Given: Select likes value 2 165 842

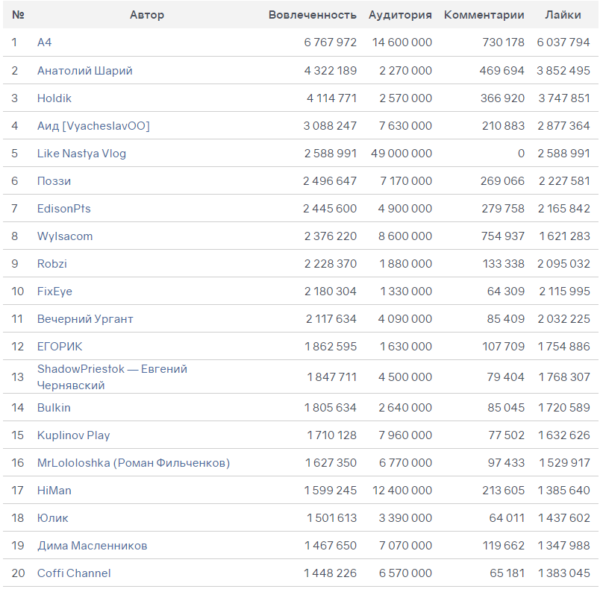Looking at the screenshot, I should pyautogui.click(x=564, y=209).
